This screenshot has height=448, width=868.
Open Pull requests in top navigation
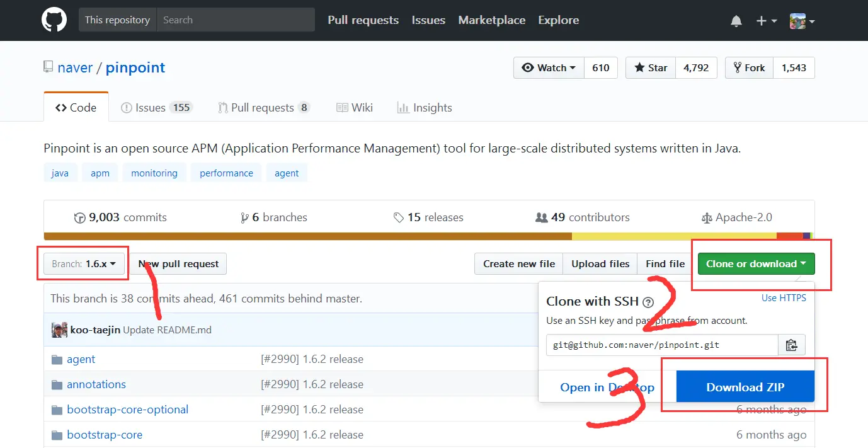(x=363, y=20)
